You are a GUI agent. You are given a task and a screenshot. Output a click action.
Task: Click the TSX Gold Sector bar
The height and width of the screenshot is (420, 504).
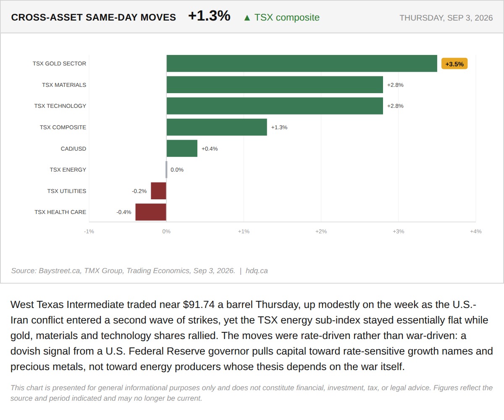[302, 63]
